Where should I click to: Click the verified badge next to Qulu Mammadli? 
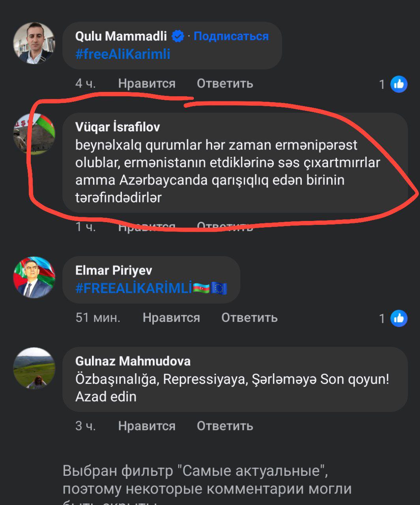pos(178,36)
